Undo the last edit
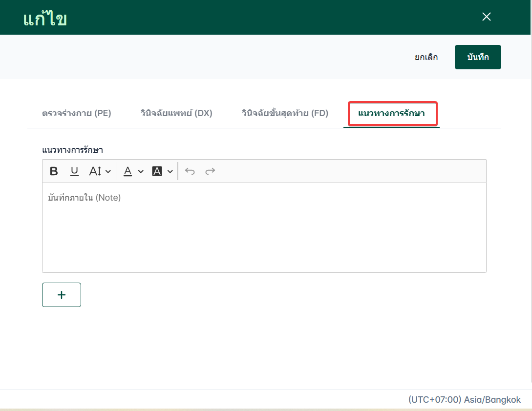Image resolution: width=532 pixels, height=411 pixels. pos(190,171)
